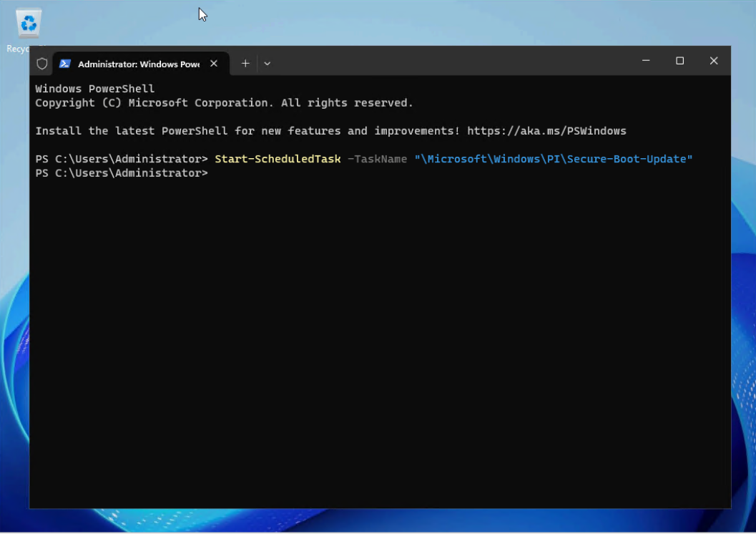Click the admin shield icon on the title bar
Image resolution: width=756 pixels, height=534 pixels.
click(x=41, y=63)
